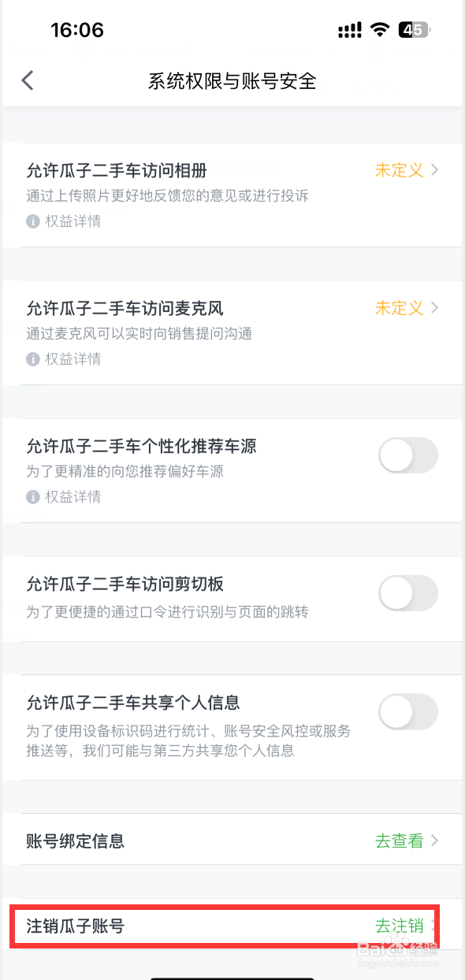The width and height of the screenshot is (465, 980).
Task: Tap info icon under 访问麦克风
Action: (33, 359)
